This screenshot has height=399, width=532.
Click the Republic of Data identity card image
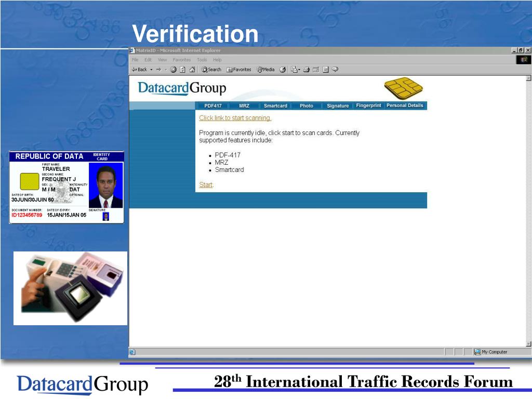66,187
